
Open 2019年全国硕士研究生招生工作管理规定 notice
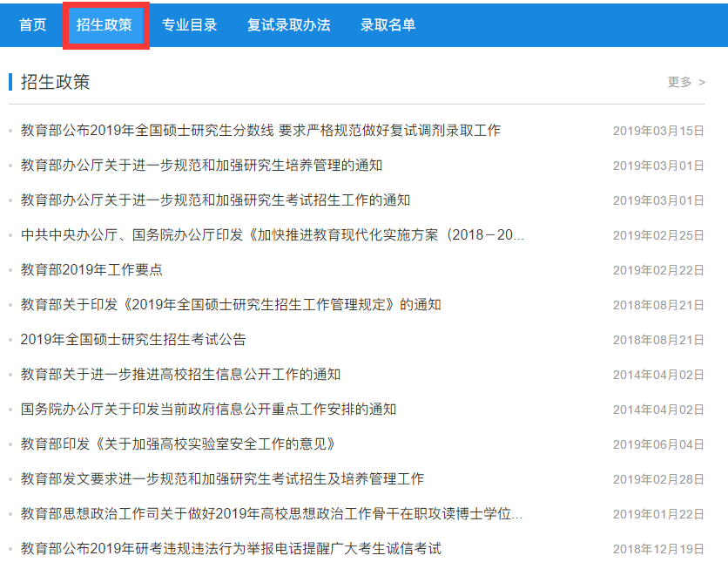pos(231,305)
